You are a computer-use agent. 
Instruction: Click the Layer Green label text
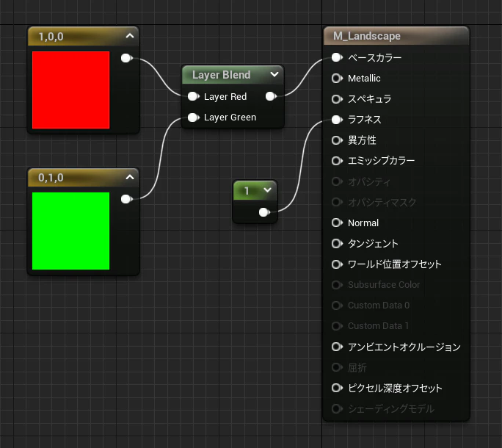(x=230, y=118)
